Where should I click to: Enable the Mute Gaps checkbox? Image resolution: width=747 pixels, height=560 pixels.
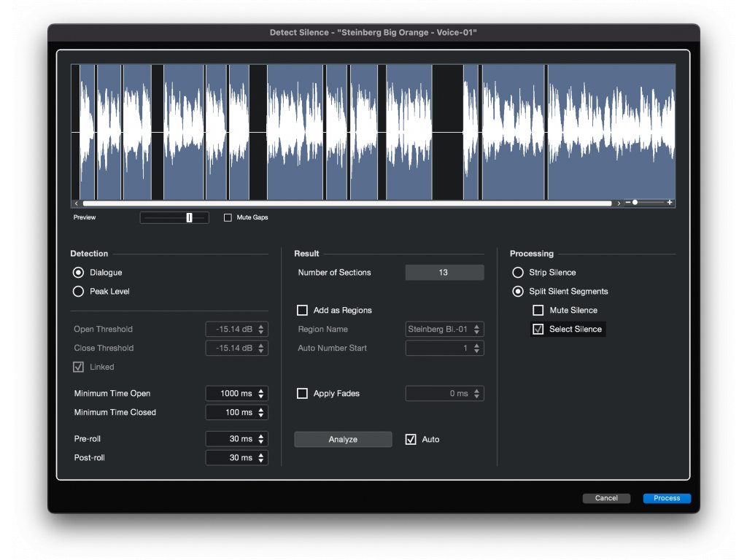pos(228,217)
